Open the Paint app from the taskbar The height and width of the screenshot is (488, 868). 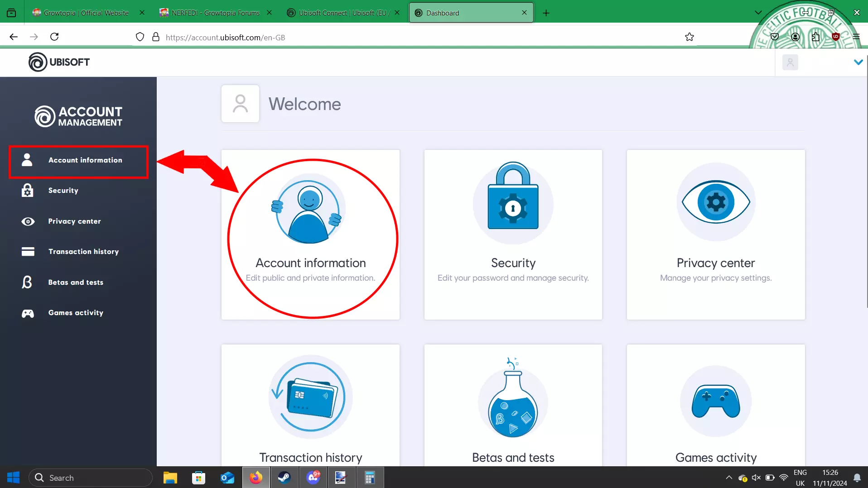click(x=341, y=478)
